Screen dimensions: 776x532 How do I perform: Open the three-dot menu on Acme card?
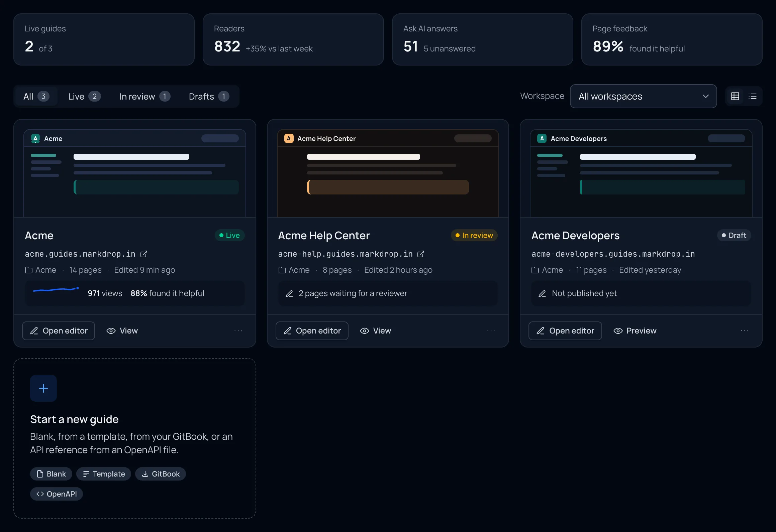(238, 331)
